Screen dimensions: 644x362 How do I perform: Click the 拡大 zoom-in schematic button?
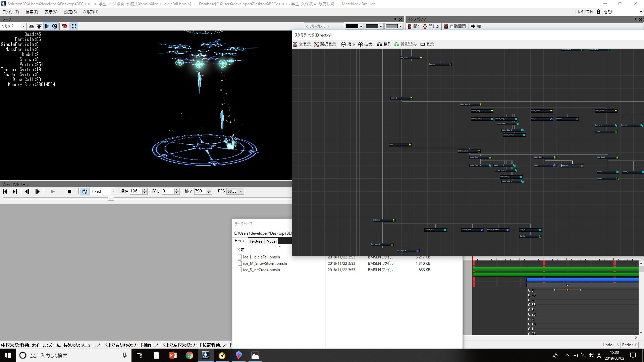coord(365,44)
